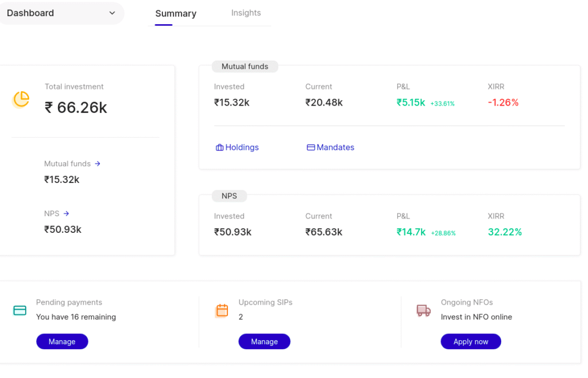588x378 pixels.
Task: Click 'You have 16 remaining' text
Action: coord(76,317)
